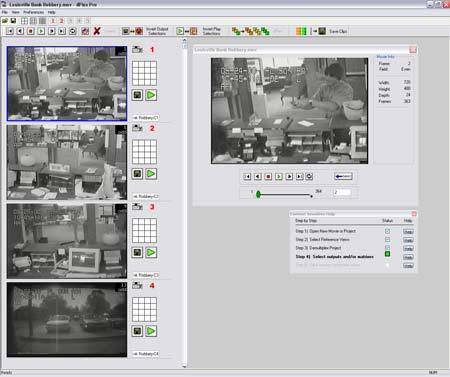Click the save output icon for camera 3

(x=137, y=252)
